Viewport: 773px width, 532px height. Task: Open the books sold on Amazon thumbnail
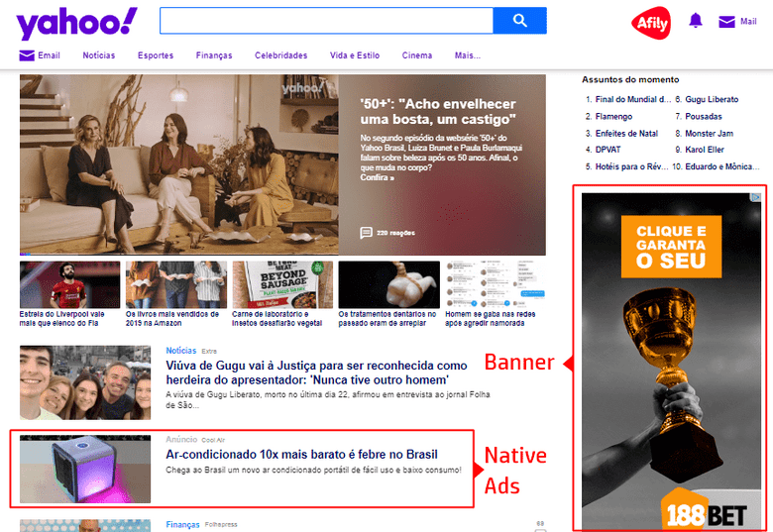click(x=176, y=284)
